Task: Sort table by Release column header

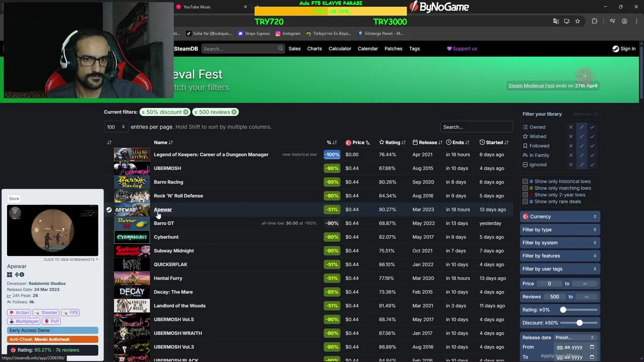Action: (427, 143)
